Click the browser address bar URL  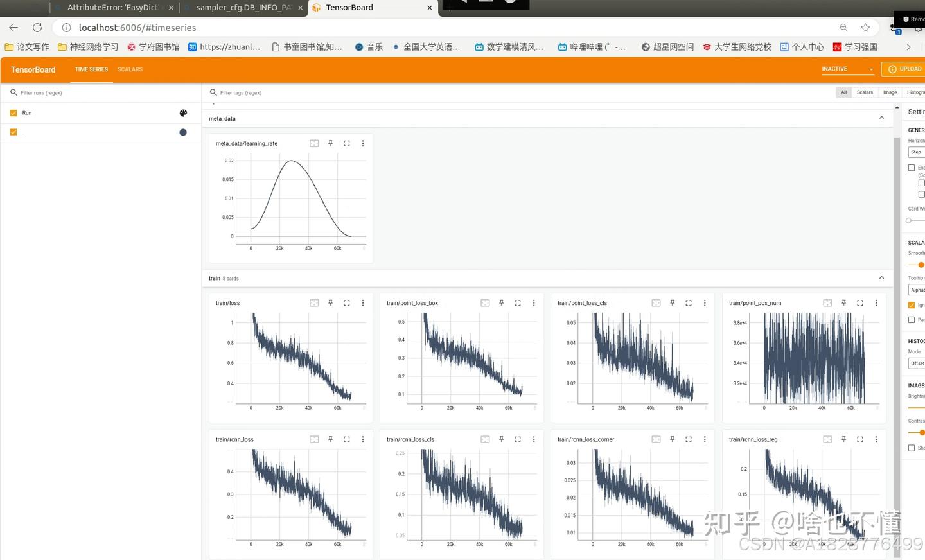pos(137,28)
